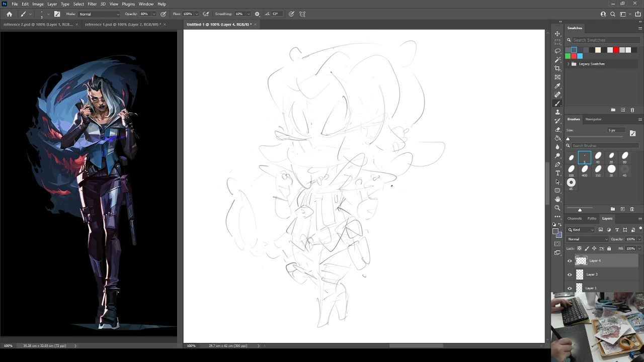Toggle pressure for opacity
Screen dimensions: 644x362
click(164, 14)
